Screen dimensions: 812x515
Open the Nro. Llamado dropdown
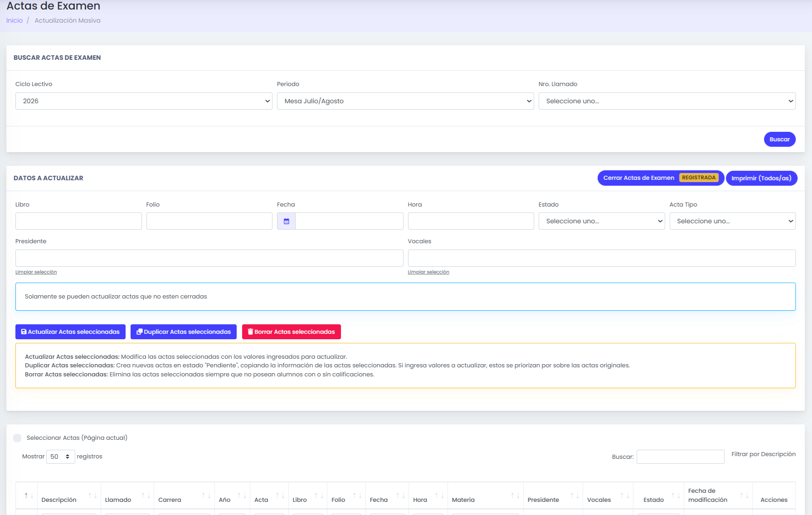click(667, 101)
